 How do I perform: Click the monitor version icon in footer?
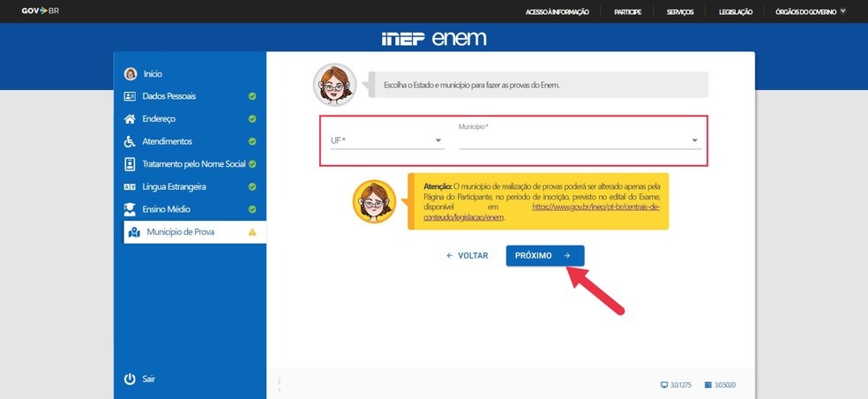tap(664, 385)
